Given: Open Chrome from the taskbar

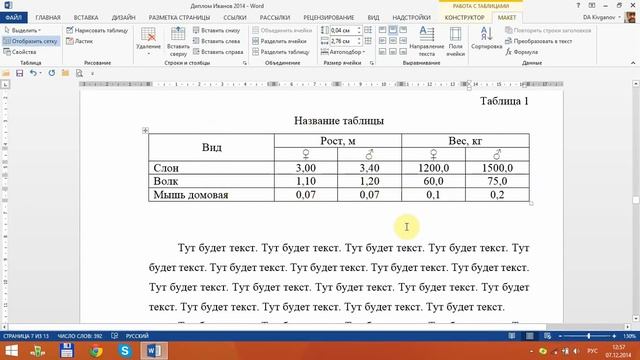Looking at the screenshot, I should pos(96,351).
